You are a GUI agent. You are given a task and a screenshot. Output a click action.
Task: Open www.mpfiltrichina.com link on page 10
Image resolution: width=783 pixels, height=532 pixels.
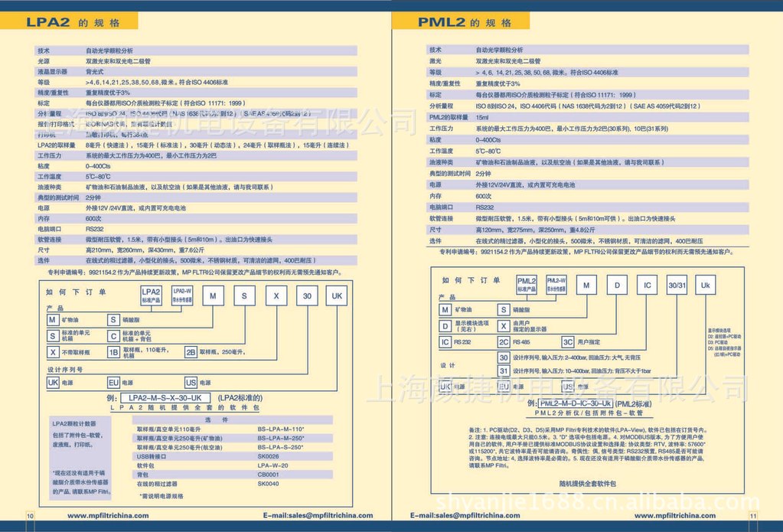coord(108,515)
